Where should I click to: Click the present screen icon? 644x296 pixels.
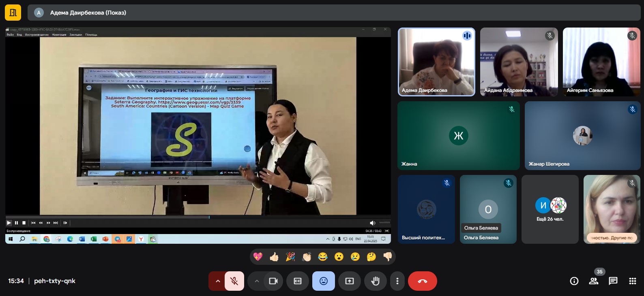click(x=349, y=281)
